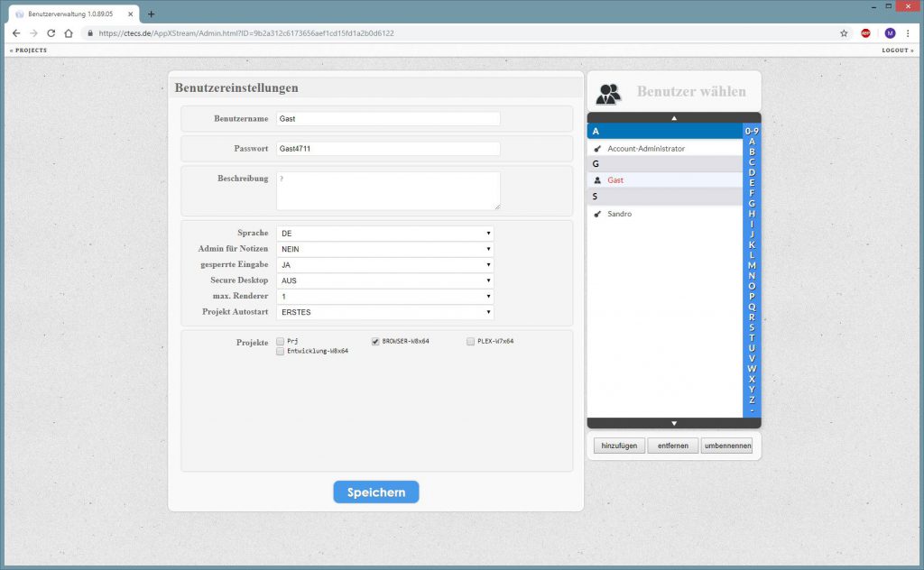Viewport: 924px width, 570px height.
Task: Open the red adblock extension icon
Action: (x=865, y=33)
